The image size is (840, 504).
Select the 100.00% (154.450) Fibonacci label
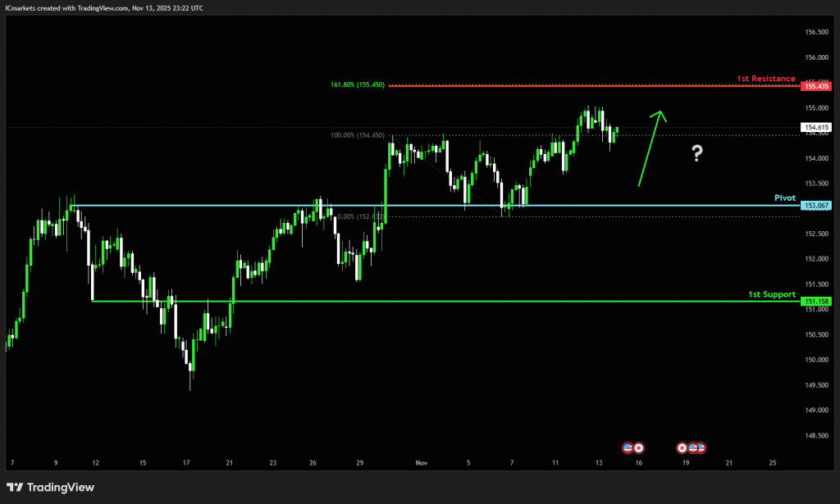[352, 135]
